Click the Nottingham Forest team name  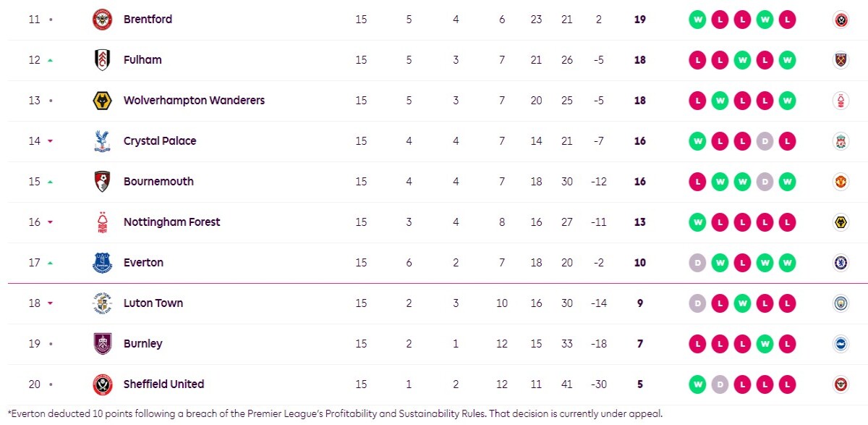click(x=171, y=222)
